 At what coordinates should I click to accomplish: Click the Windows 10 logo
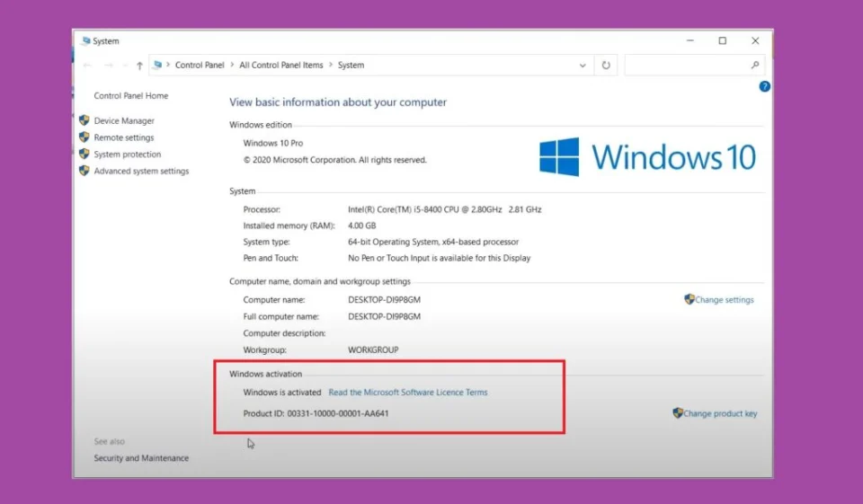point(647,157)
